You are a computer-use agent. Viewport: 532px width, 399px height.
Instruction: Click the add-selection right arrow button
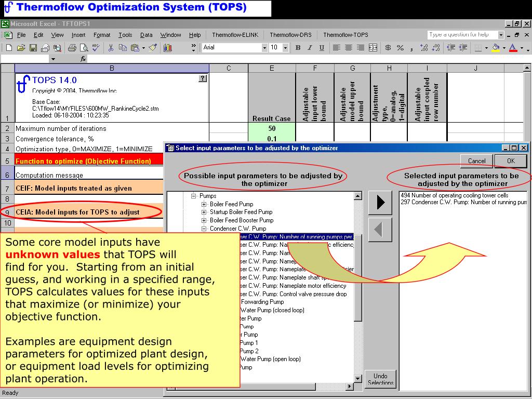click(380, 202)
